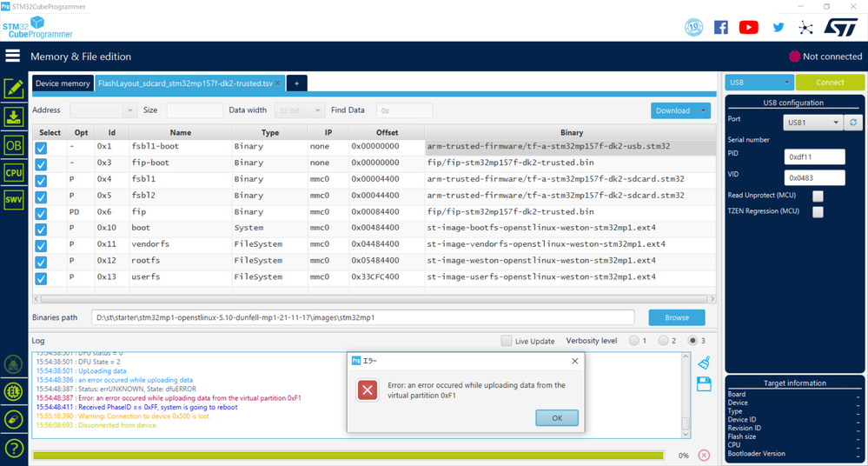Open Erasing & Programming download icon
The width and height of the screenshot is (868, 466).
(13, 116)
